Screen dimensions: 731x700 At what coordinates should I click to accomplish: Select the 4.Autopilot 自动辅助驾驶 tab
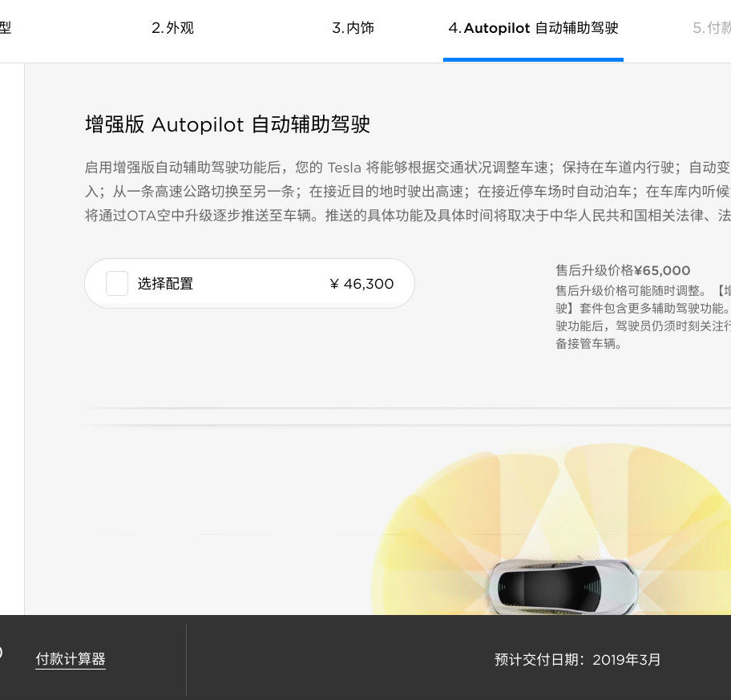tap(533, 28)
